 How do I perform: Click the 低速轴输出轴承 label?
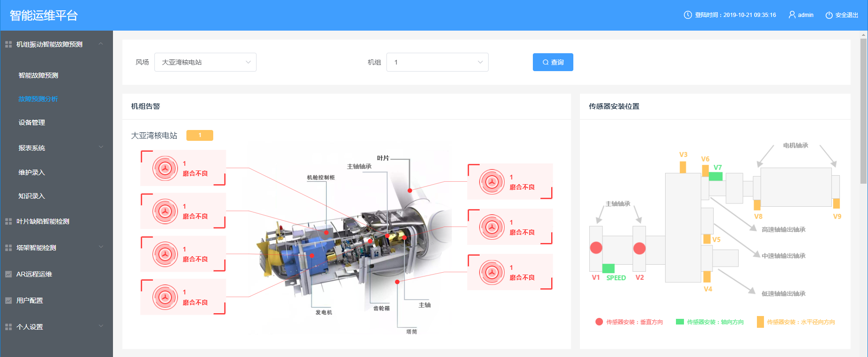(784, 294)
